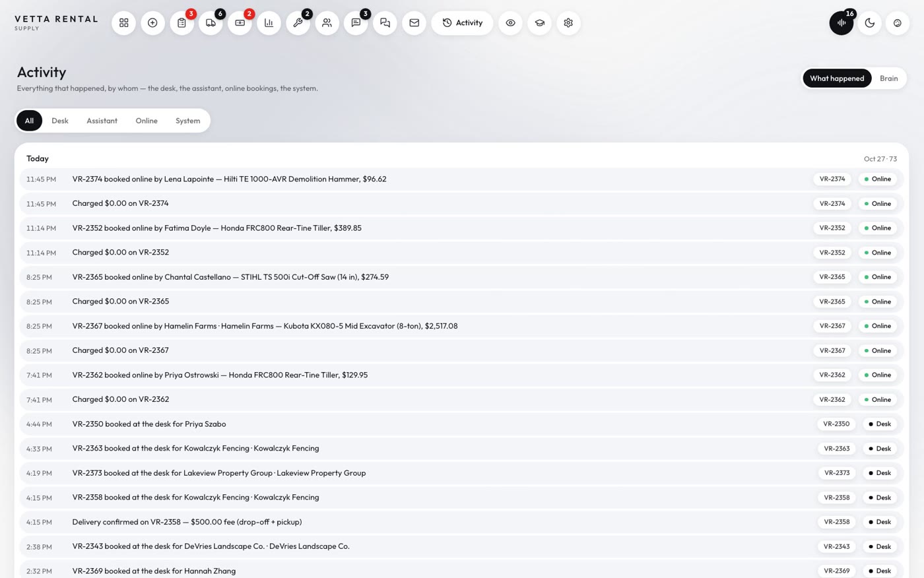Viewport: 924px width, 578px height.
Task: Select the DeVries Landscape Co. booking entry
Action: click(461, 546)
